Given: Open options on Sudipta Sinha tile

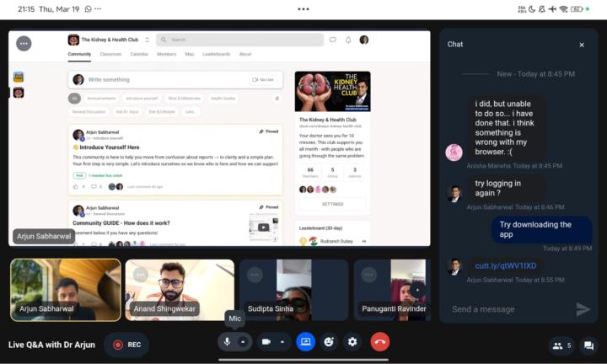Looking at the screenshot, I should [x=255, y=275].
